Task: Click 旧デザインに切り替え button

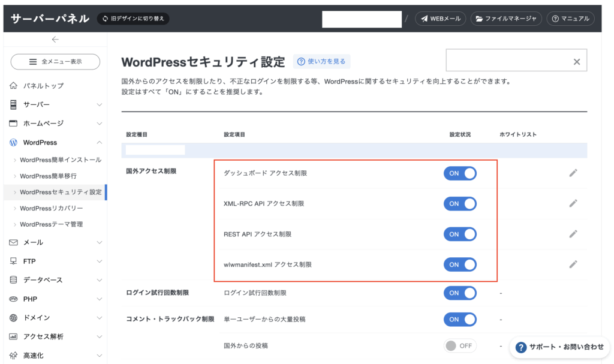Action: coord(133,19)
